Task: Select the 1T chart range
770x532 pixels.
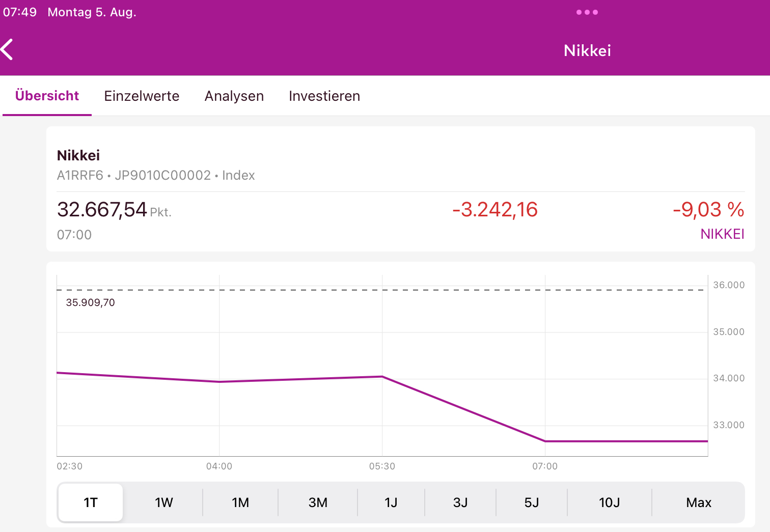Action: point(91,502)
